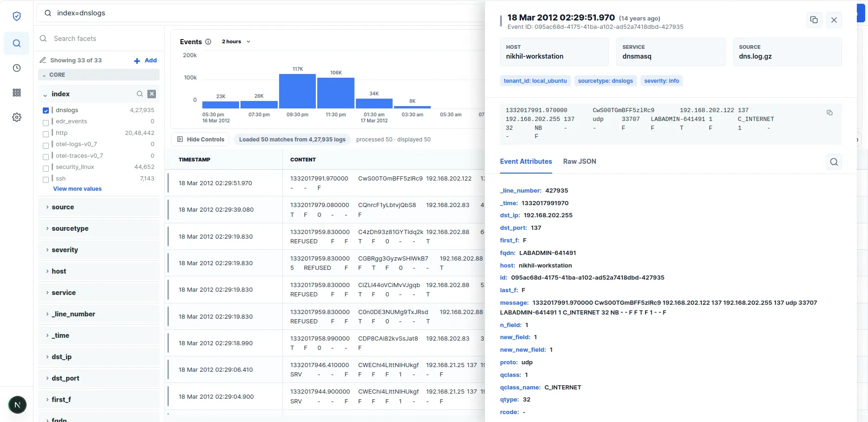Viewport: 868px width, 422px height.
Task: Click the dst_ip attribute value 192.168.202.255
Action: 548,215
